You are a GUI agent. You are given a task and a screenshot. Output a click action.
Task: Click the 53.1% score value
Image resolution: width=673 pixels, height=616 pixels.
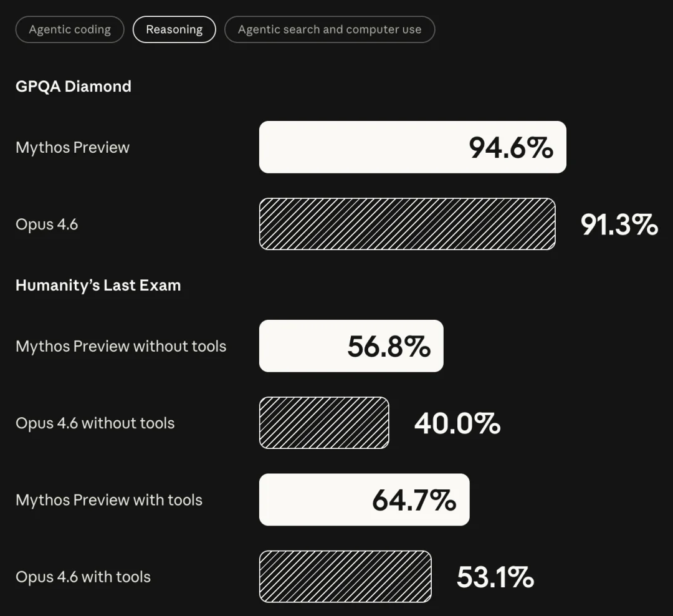tap(495, 577)
